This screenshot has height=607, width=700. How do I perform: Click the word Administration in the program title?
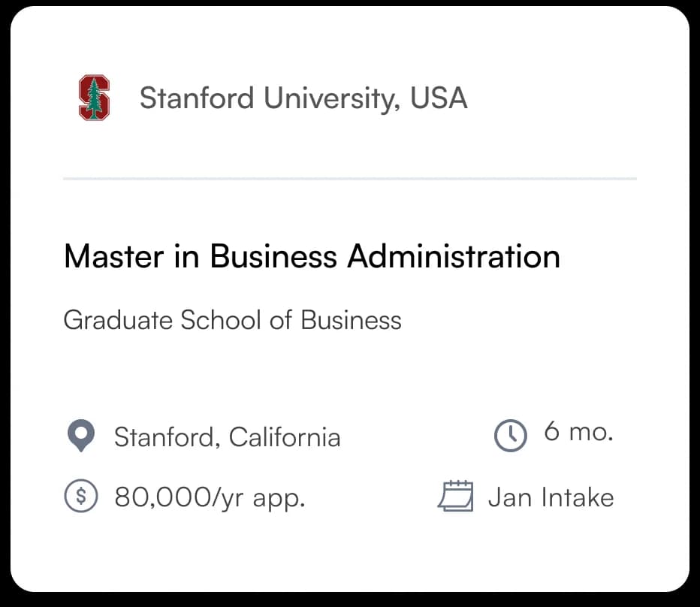(x=454, y=256)
